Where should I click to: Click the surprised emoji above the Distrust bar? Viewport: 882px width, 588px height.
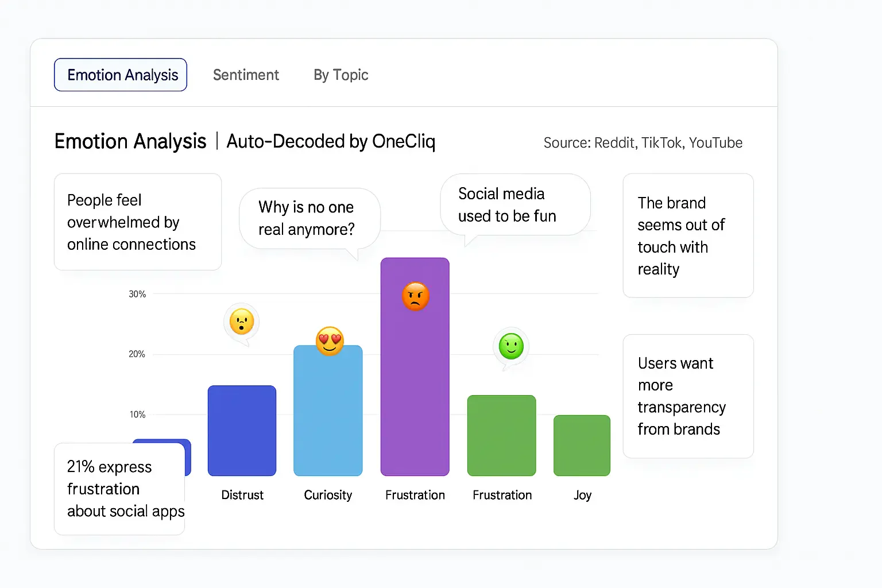coord(242,322)
